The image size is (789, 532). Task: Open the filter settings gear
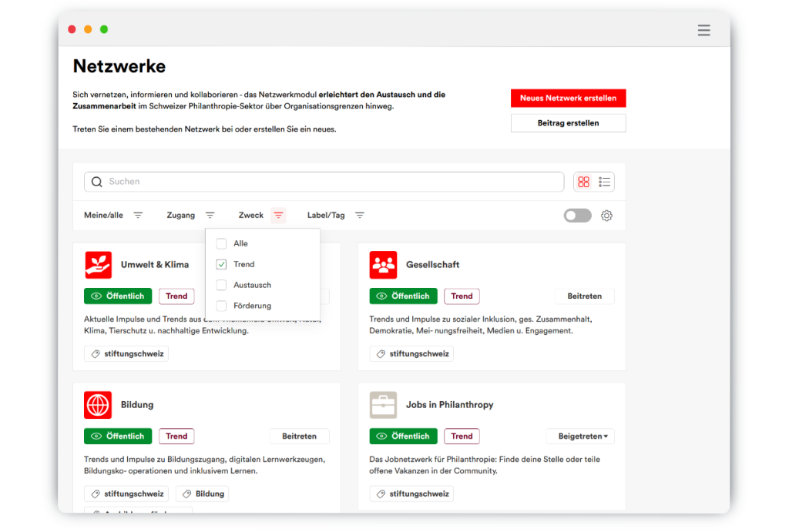[x=606, y=216]
